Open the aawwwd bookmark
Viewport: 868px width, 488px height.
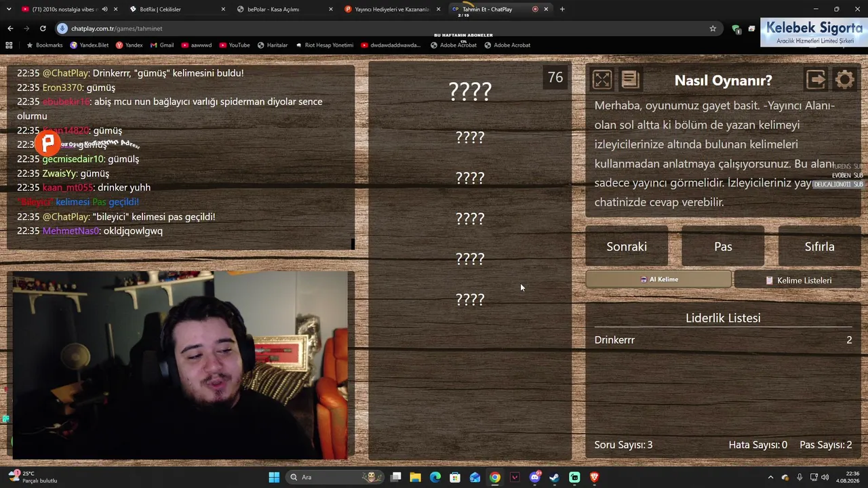click(x=196, y=45)
